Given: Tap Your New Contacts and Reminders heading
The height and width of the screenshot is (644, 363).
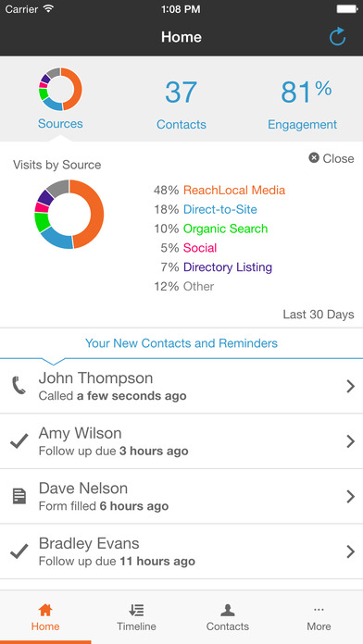Looking at the screenshot, I should point(181,343).
